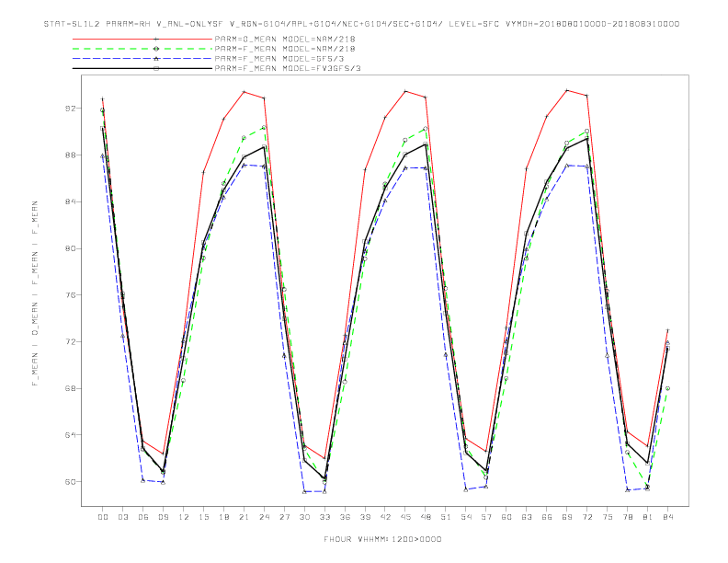Select legend label PARM=F_MEAN MODEL=FV3GFS/3

288,68
